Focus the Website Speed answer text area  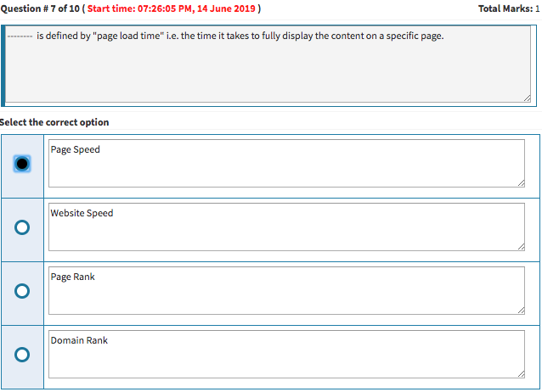tap(286, 227)
